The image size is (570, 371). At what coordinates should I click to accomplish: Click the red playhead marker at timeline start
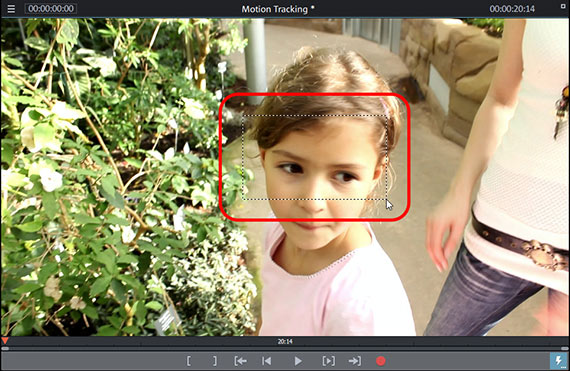[x=5, y=341]
